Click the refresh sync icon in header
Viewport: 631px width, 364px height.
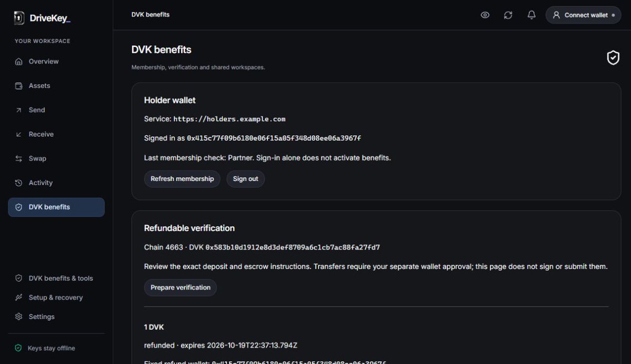point(508,15)
